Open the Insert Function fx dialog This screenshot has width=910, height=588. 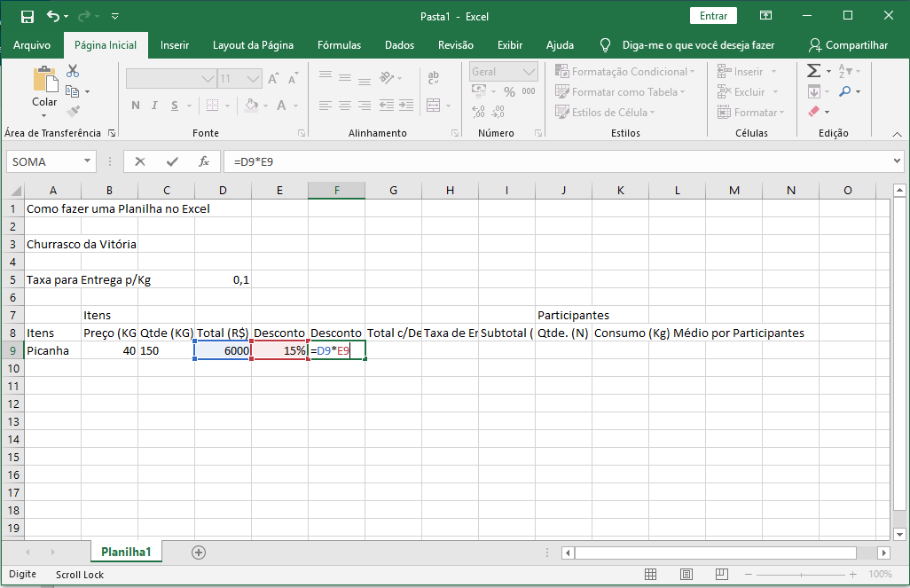pos(203,161)
